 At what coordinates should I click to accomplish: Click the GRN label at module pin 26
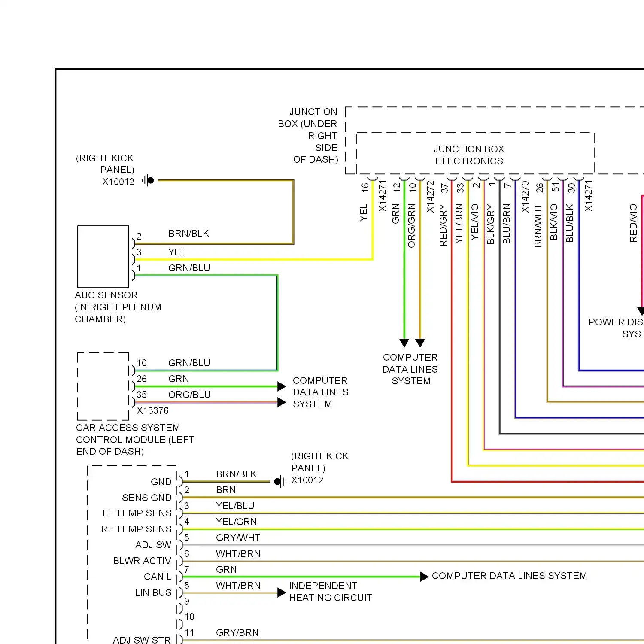179,379
